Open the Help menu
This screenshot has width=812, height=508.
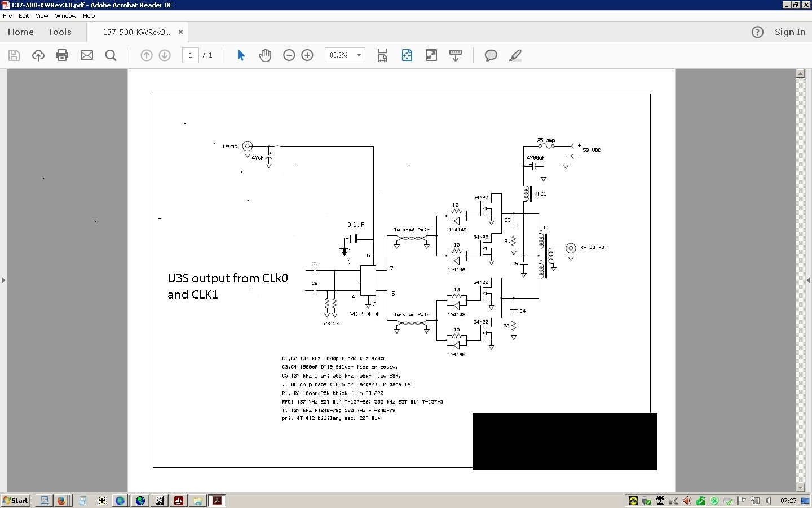tap(89, 16)
